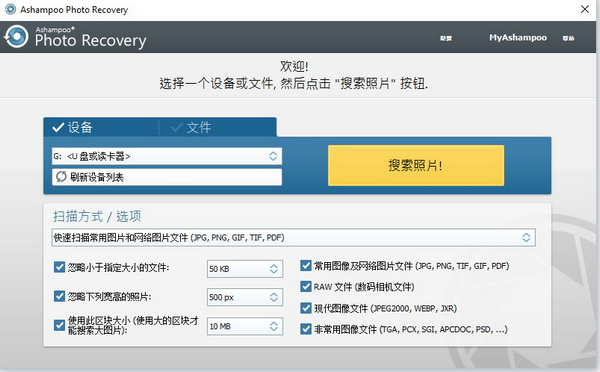Click the checkmark icon on 设备 tab
Screen dimensions: 600x372
[x=58, y=127]
